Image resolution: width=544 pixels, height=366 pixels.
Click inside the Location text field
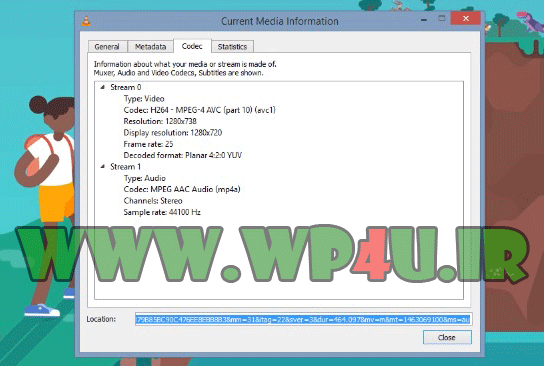tap(303, 319)
